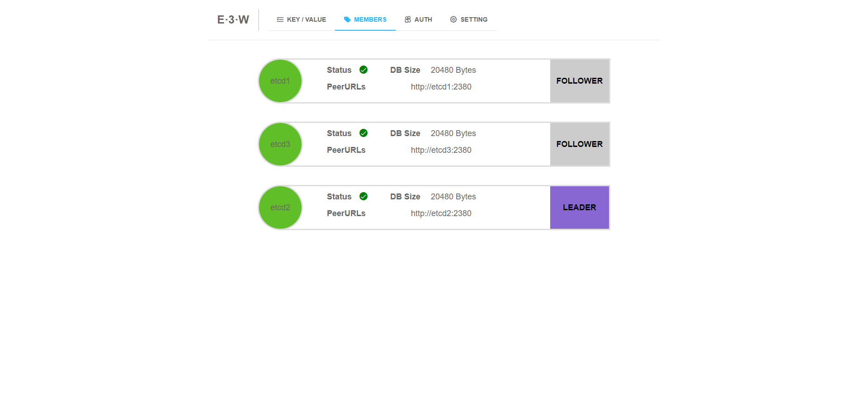Click the Status label in etcd1 row
The width and height of the screenshot is (868, 420).
[339, 70]
